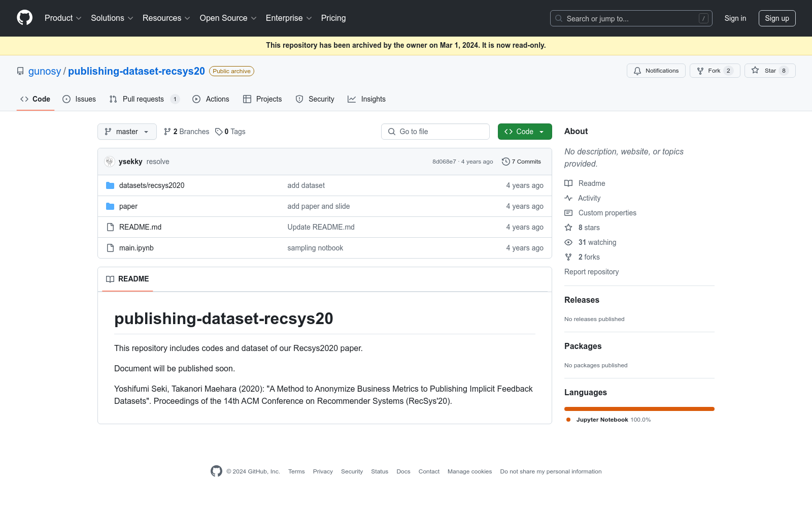Switch to the Pull requests tab

[x=145, y=99]
